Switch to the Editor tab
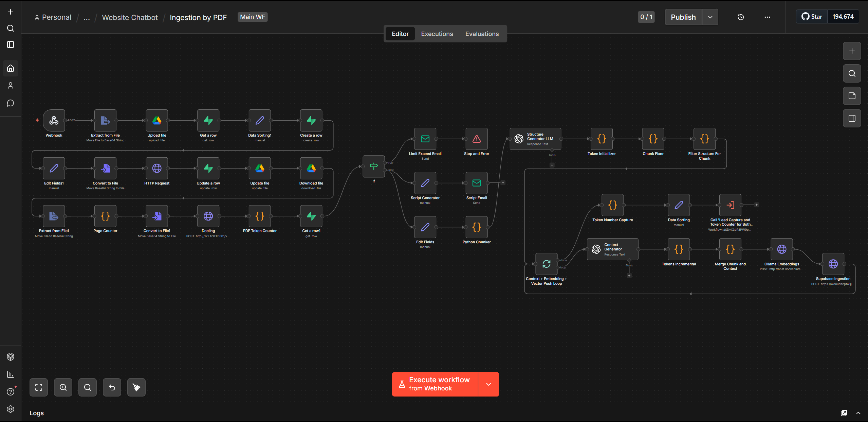This screenshot has width=868, height=422. tap(400, 34)
